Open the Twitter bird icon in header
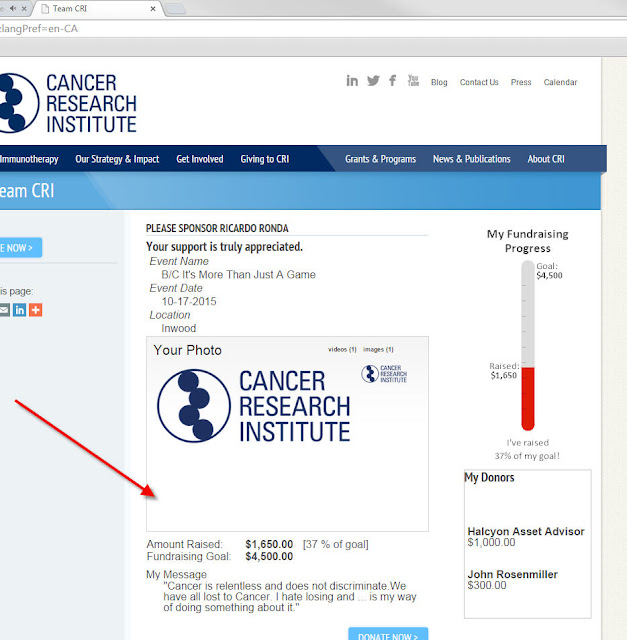The image size is (627, 640). (x=373, y=80)
